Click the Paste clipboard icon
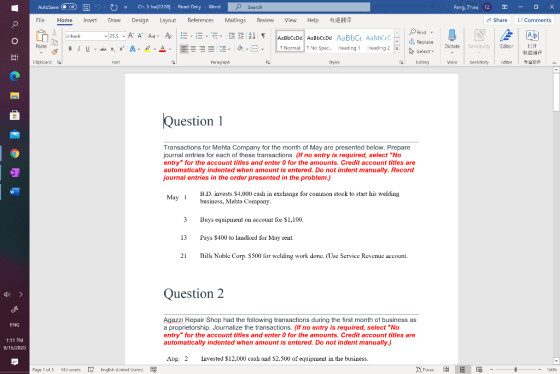Screen dimensions: 560x374 (x=41, y=36)
